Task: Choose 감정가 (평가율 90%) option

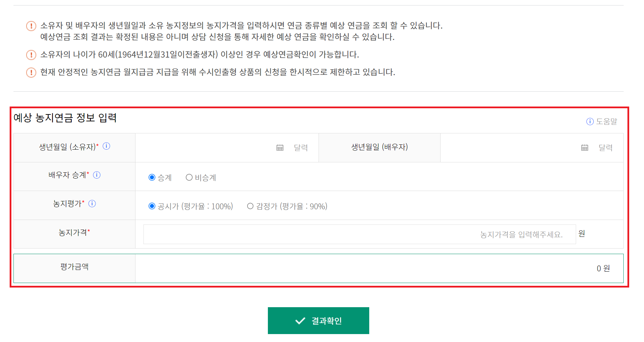Action: pyautogui.click(x=250, y=206)
